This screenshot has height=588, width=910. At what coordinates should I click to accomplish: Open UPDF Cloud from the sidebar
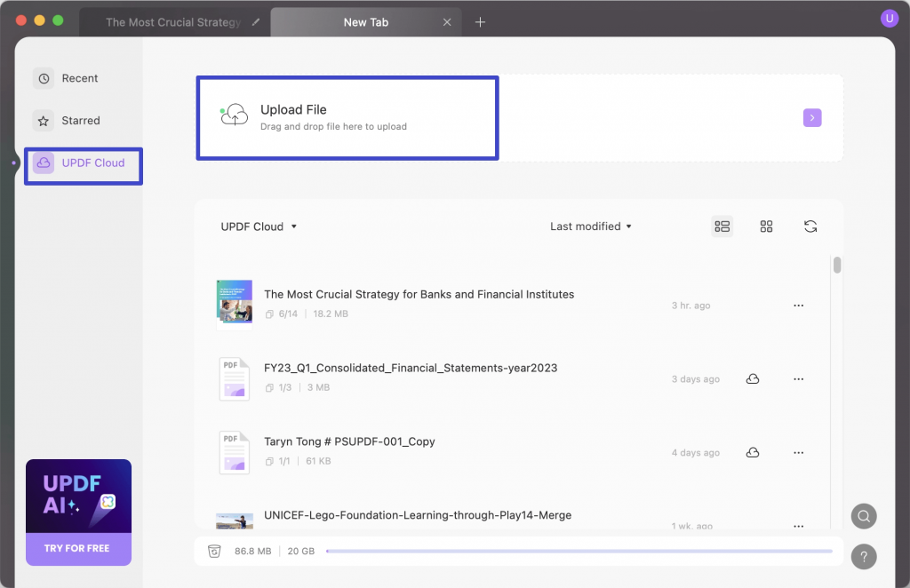[x=81, y=163]
